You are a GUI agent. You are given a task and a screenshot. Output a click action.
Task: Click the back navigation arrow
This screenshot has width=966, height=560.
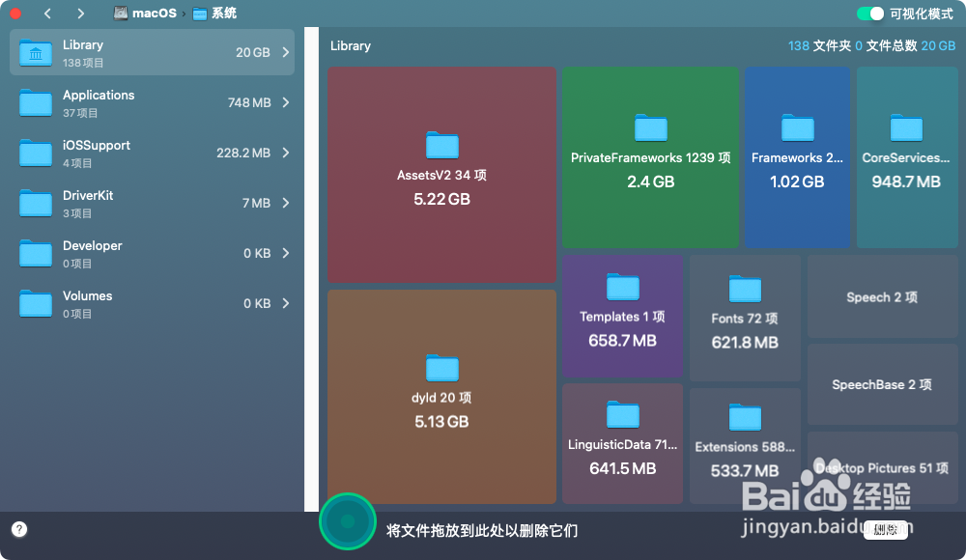pos(47,14)
